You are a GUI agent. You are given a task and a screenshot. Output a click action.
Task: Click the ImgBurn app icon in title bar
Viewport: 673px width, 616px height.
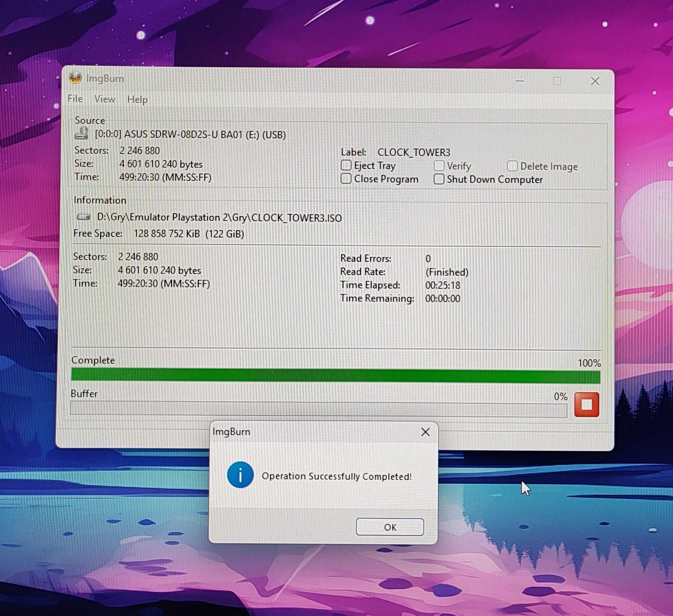pos(75,78)
